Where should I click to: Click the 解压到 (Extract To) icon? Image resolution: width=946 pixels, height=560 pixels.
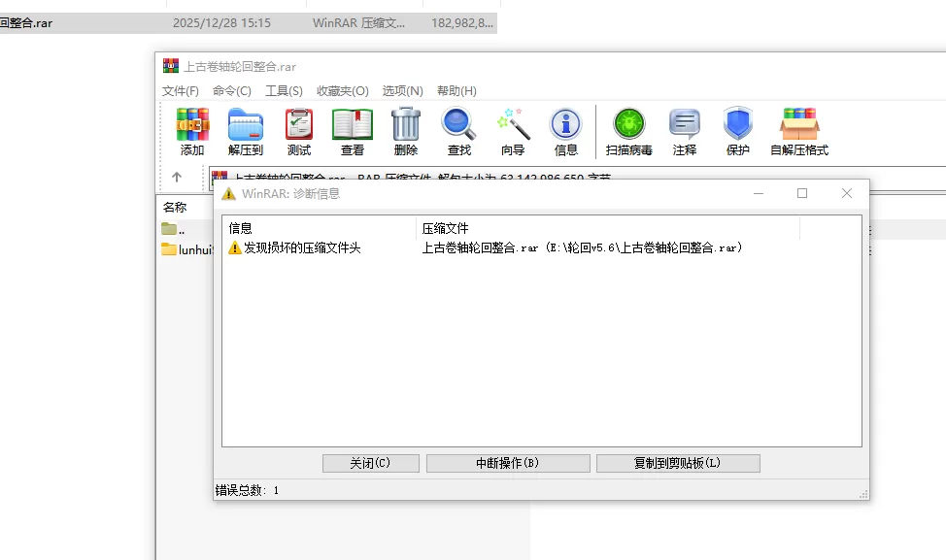246,131
